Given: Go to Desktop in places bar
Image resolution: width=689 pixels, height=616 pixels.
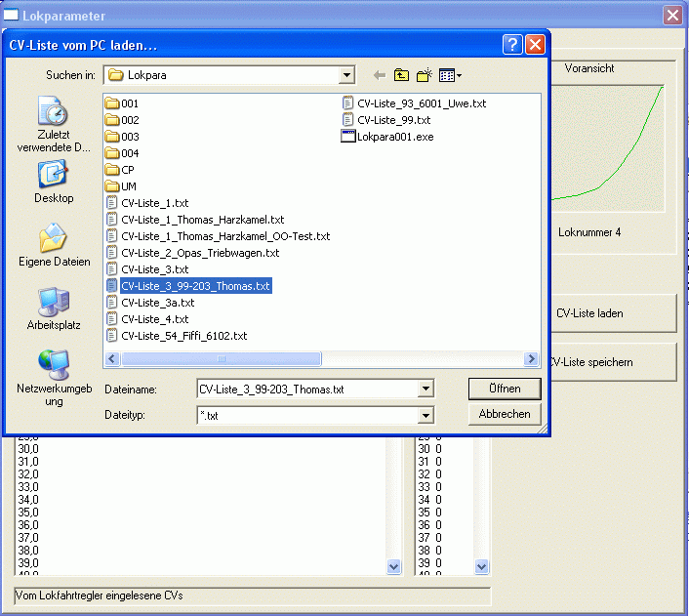Looking at the screenshot, I should pos(53,182).
